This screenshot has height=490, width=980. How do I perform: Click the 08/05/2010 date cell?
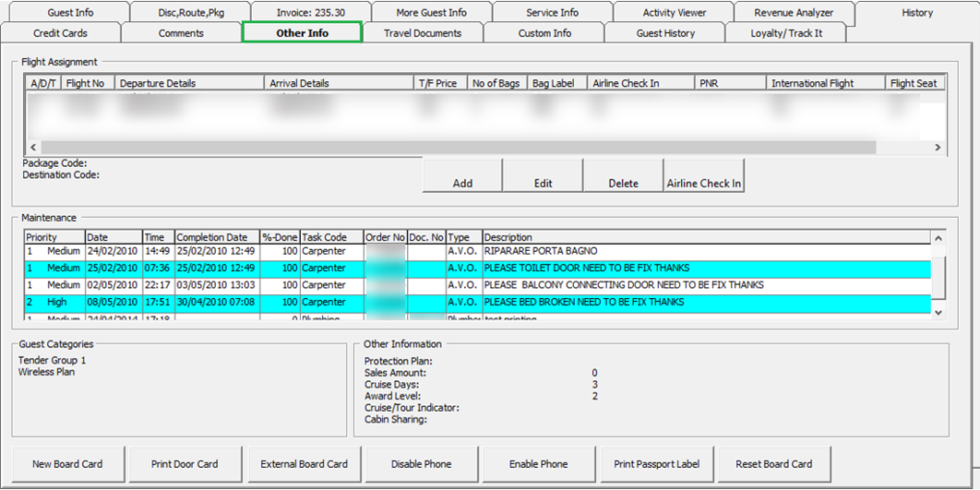pos(112,302)
